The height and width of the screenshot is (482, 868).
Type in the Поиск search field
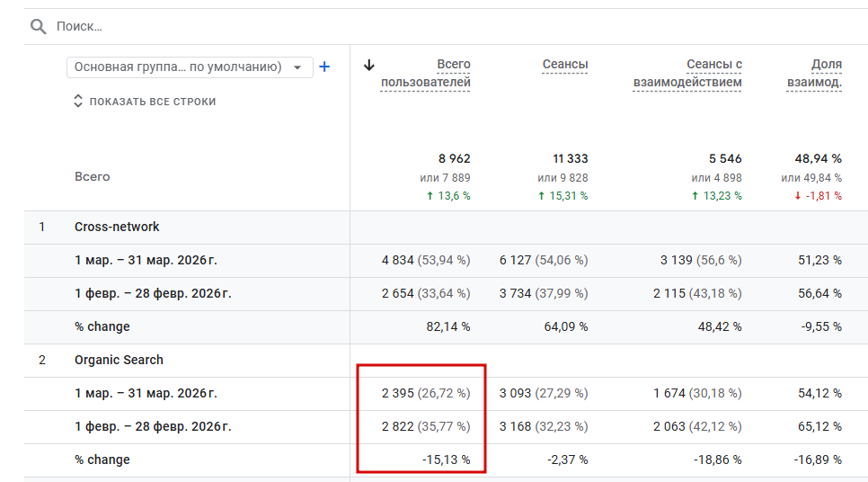(x=270, y=26)
